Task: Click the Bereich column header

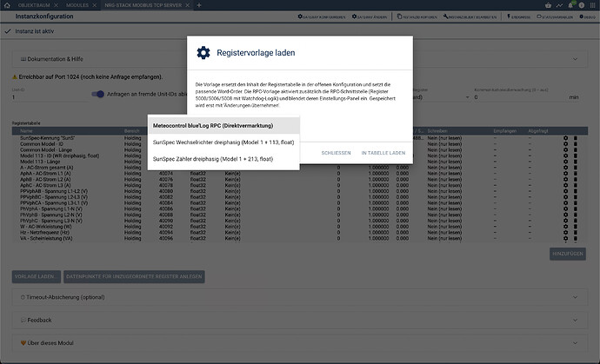Action: click(132, 131)
